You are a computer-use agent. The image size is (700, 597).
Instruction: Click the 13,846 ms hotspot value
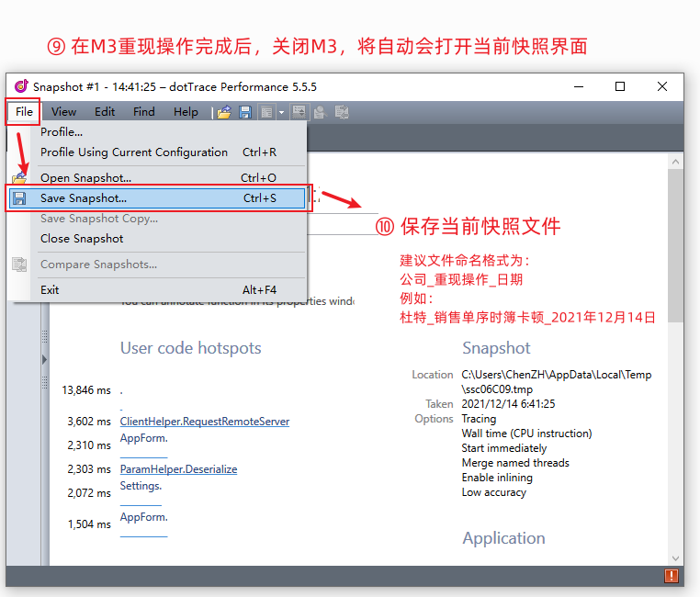[x=86, y=390]
